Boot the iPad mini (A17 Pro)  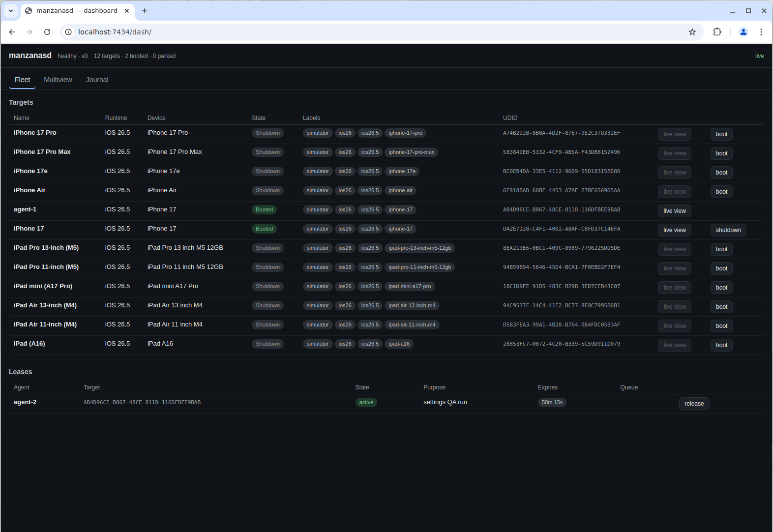pos(721,288)
